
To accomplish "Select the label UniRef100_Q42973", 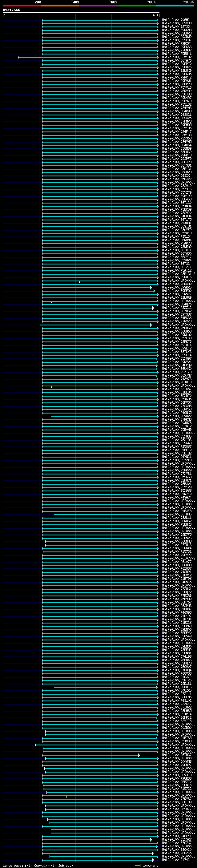I will tap(176, 379).
